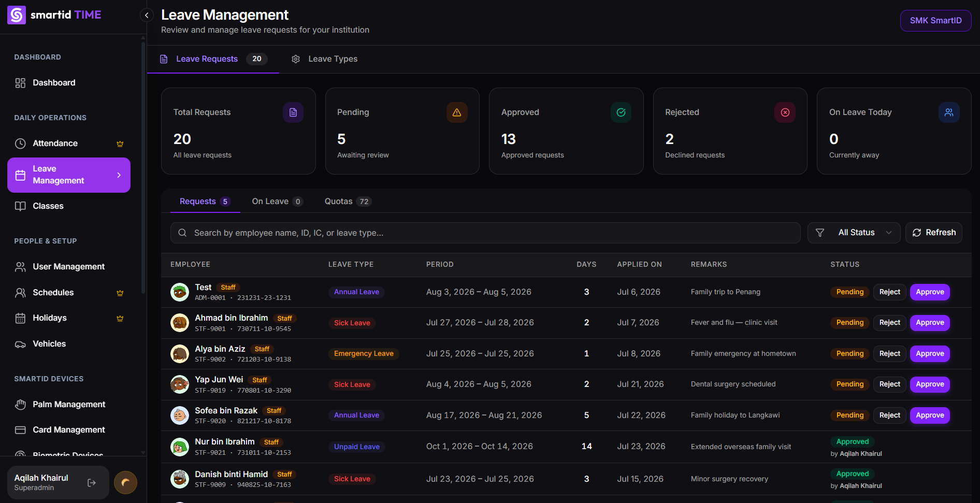Reject Test's annual leave request
This screenshot has width=980, height=503.
[889, 292]
